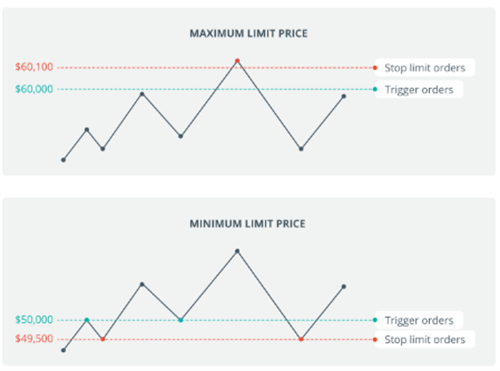Screen dimensions: 500x371
Task: Click teal dot ending $50,000 dashed line
Action: click(x=375, y=320)
